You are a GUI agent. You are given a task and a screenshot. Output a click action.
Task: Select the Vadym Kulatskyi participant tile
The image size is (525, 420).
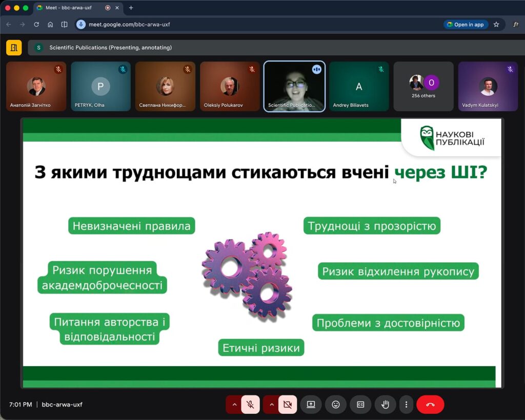(x=488, y=86)
